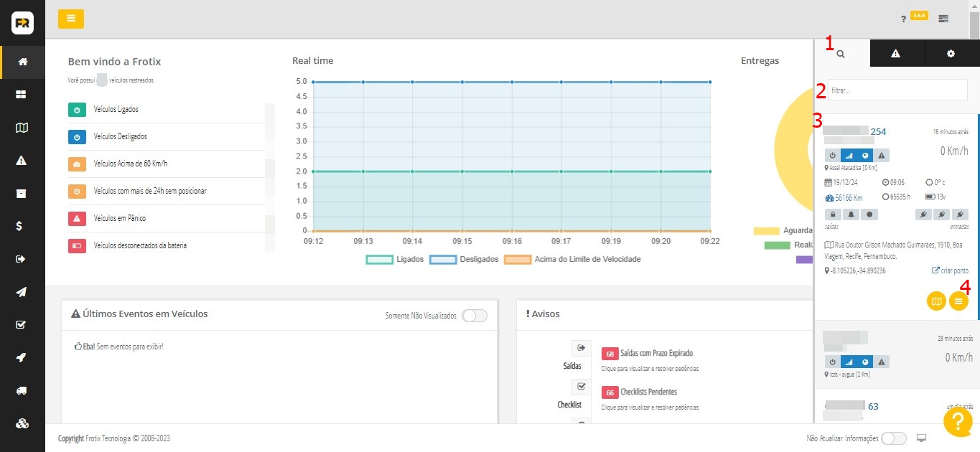This screenshot has width=980, height=452.
Task: Switch to the alerts warning tab in right panel
Action: pos(896,54)
